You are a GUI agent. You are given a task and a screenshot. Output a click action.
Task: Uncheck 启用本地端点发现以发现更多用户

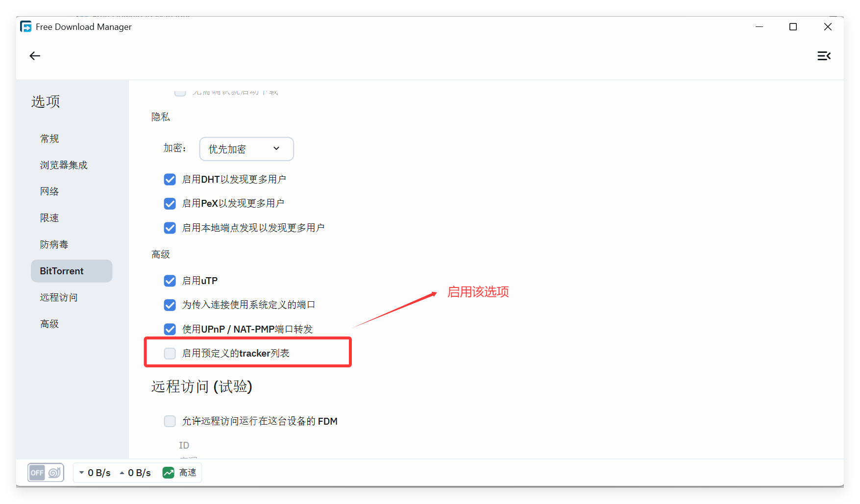(x=170, y=228)
